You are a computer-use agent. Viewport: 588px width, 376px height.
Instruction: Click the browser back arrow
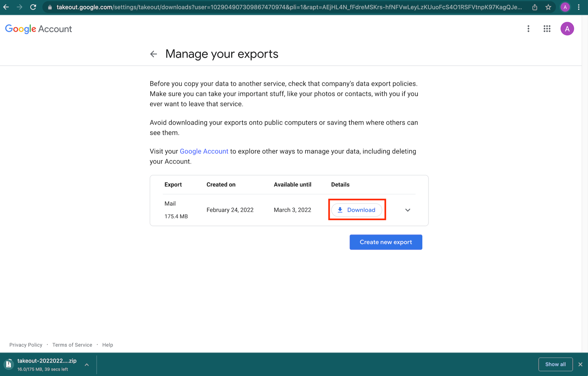6,7
